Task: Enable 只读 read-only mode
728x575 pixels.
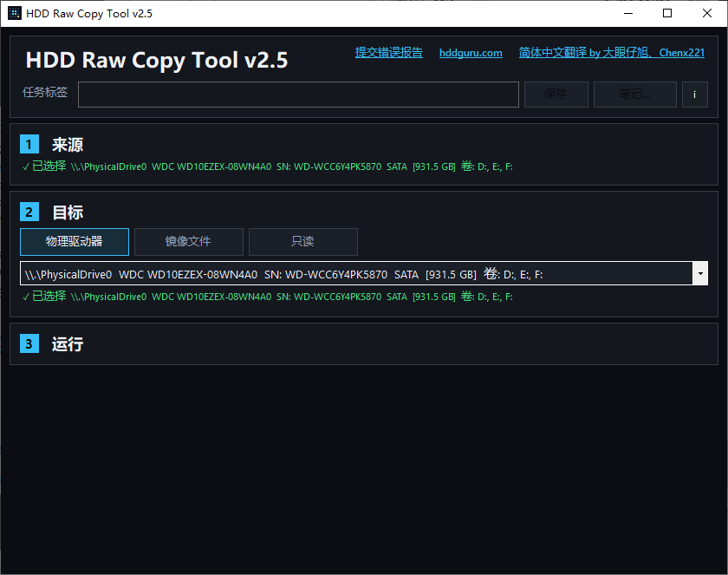Action: pyautogui.click(x=302, y=242)
